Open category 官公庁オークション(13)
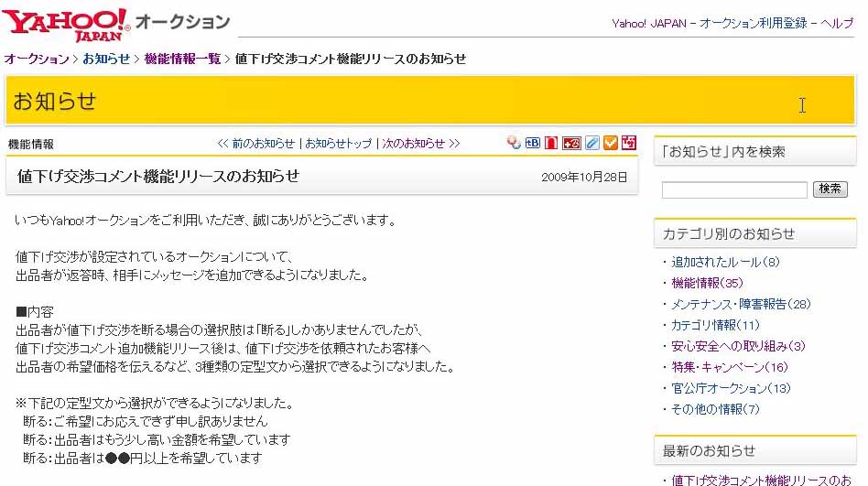 coord(731,388)
